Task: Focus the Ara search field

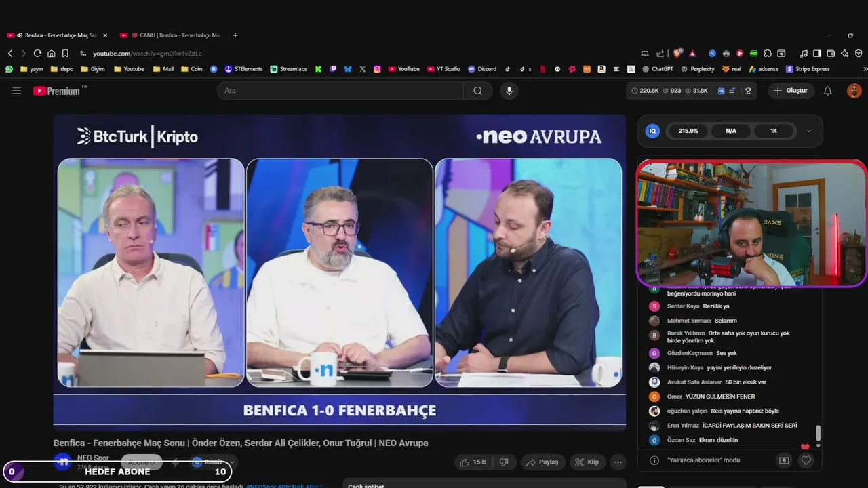Action: [x=340, y=91]
